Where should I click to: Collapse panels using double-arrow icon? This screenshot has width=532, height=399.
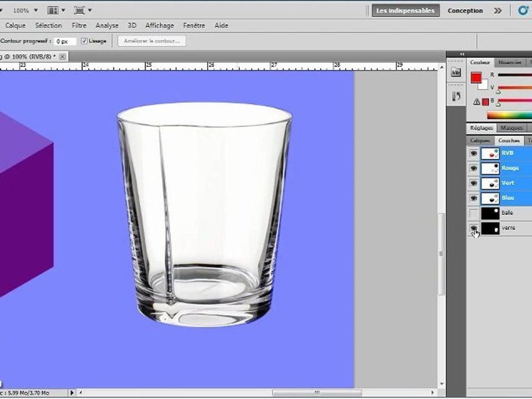point(462,54)
